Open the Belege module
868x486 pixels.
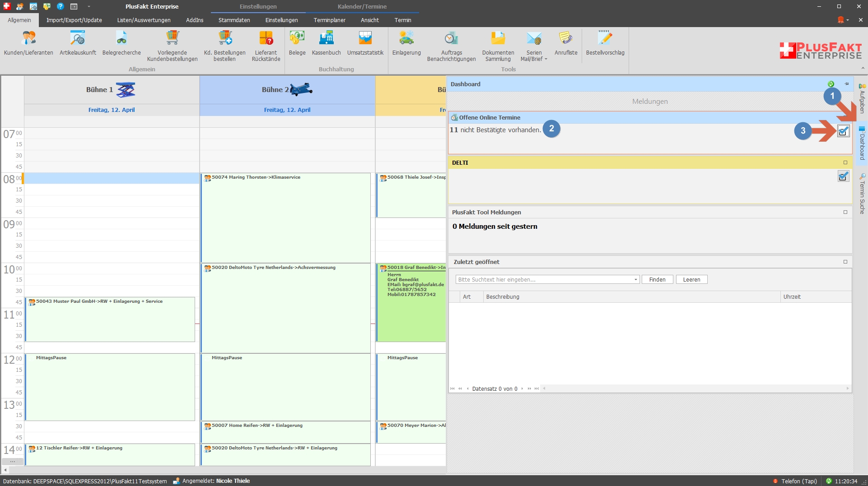point(297,44)
